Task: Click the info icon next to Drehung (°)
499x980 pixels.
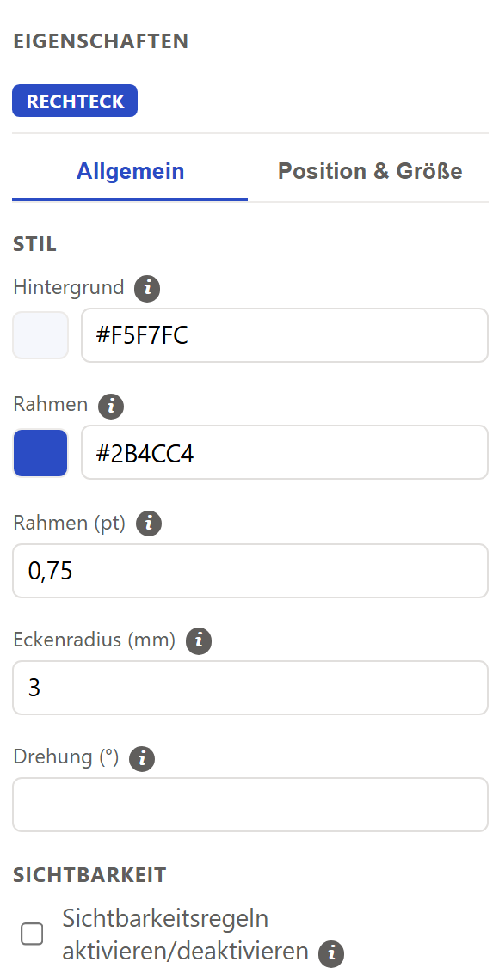Action: (x=142, y=758)
